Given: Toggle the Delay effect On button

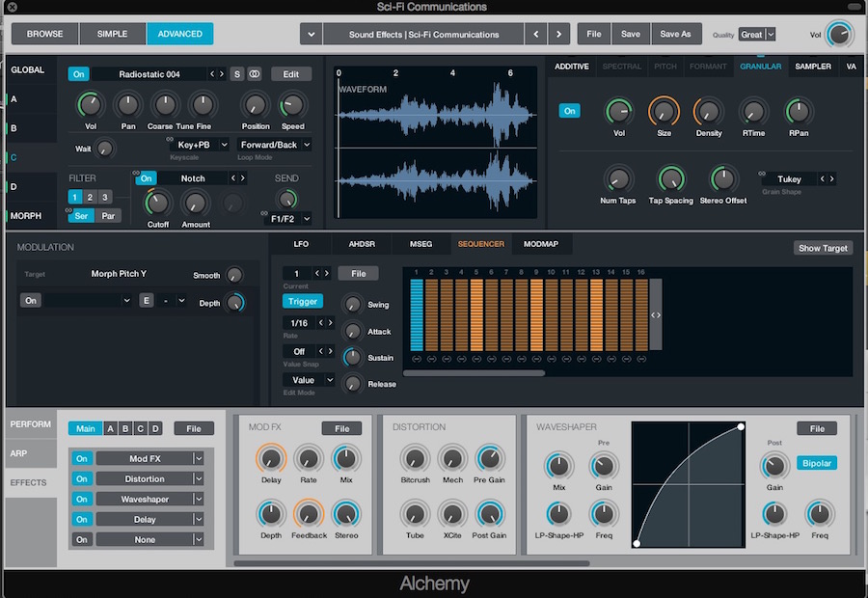Looking at the screenshot, I should pyautogui.click(x=81, y=519).
